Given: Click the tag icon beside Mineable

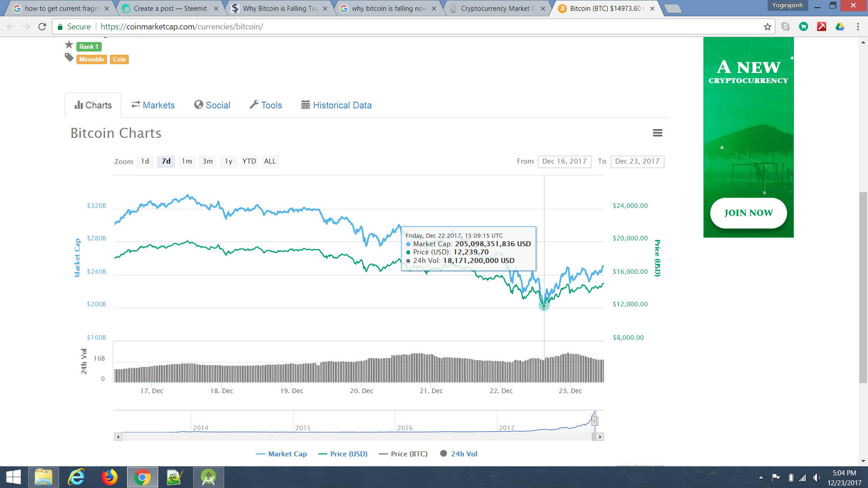Looking at the screenshot, I should (x=69, y=57).
